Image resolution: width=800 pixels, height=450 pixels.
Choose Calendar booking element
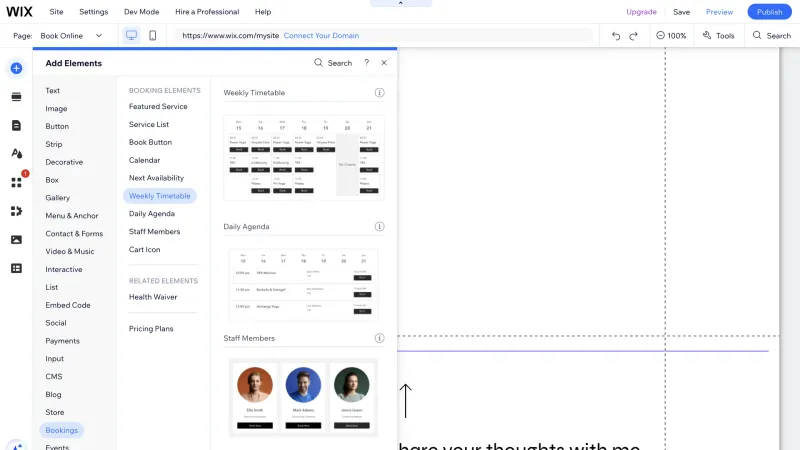[x=144, y=160]
